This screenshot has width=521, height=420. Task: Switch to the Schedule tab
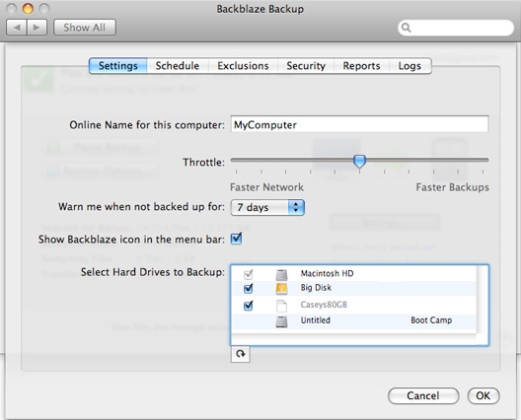pos(178,66)
